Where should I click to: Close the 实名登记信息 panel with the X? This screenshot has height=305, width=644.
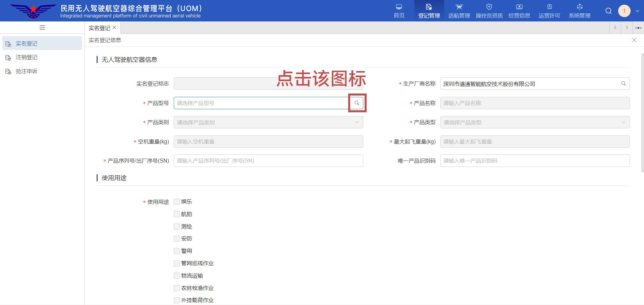pos(634,40)
